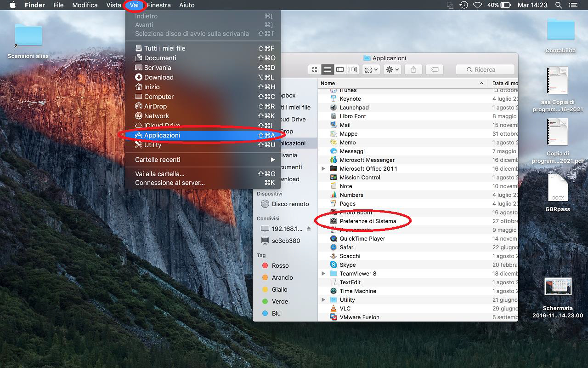Viewport: 588px width, 368px height.
Task: Select the VMware Fusion row
Action: pyautogui.click(x=418, y=317)
